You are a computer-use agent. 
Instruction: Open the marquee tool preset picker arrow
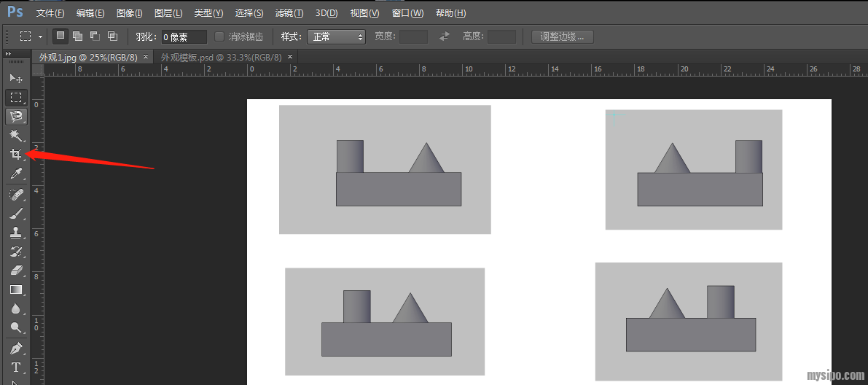(x=40, y=36)
